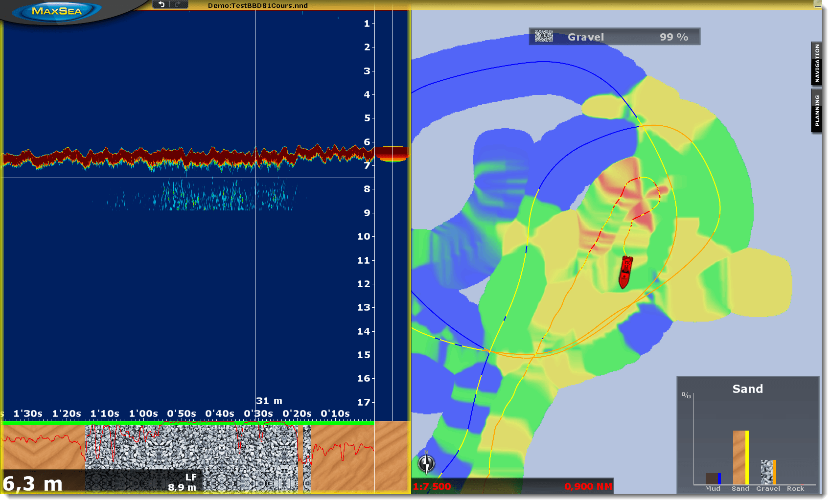Select the Undo arrow icon
This screenshot has width=832, height=504.
[162, 5]
